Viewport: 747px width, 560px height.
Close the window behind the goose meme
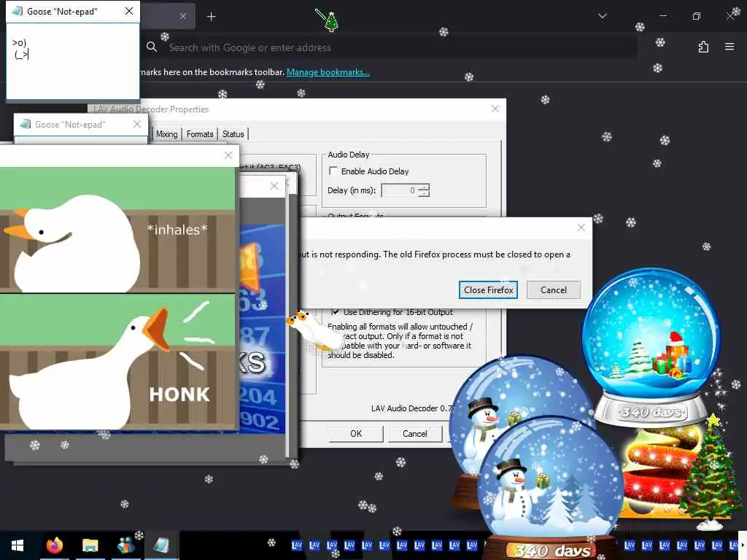(x=274, y=186)
